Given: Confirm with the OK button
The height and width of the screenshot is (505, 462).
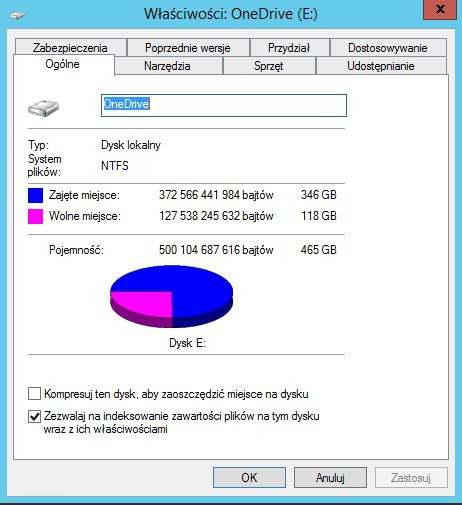Looking at the screenshot, I should click(x=249, y=477).
